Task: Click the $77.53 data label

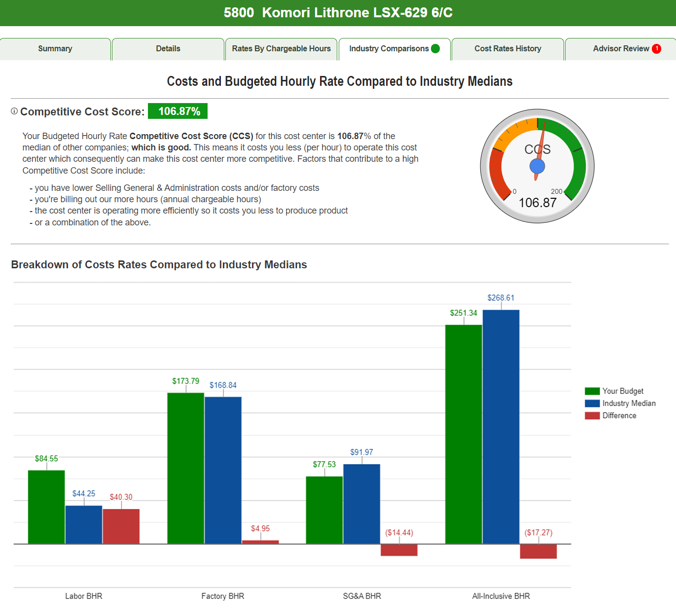Action: pos(324,465)
